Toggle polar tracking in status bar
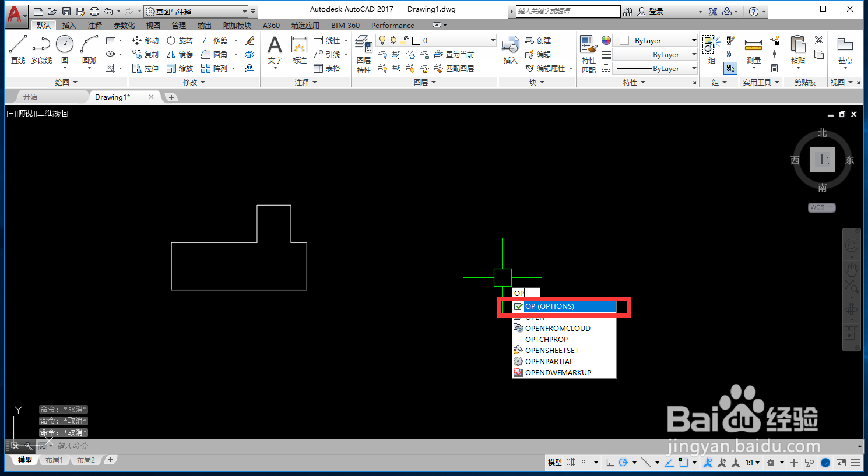868x476 pixels. (623, 462)
